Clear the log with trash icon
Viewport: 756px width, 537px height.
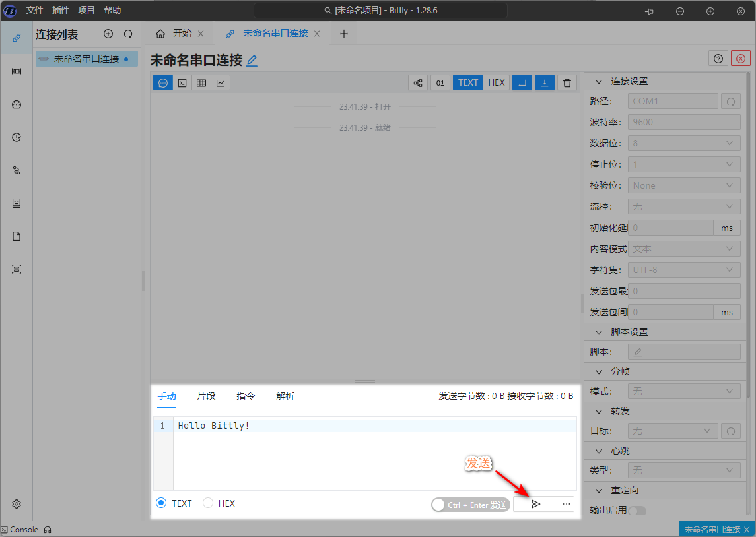pos(567,82)
